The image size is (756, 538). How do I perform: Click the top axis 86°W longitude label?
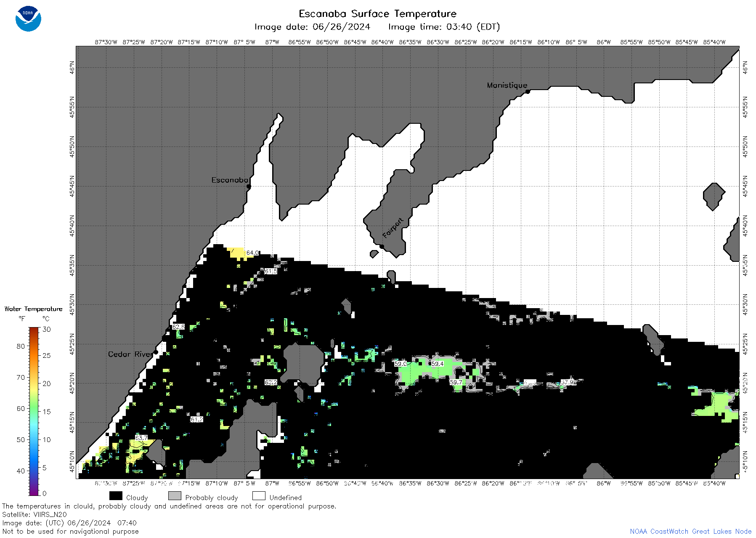[604, 42]
